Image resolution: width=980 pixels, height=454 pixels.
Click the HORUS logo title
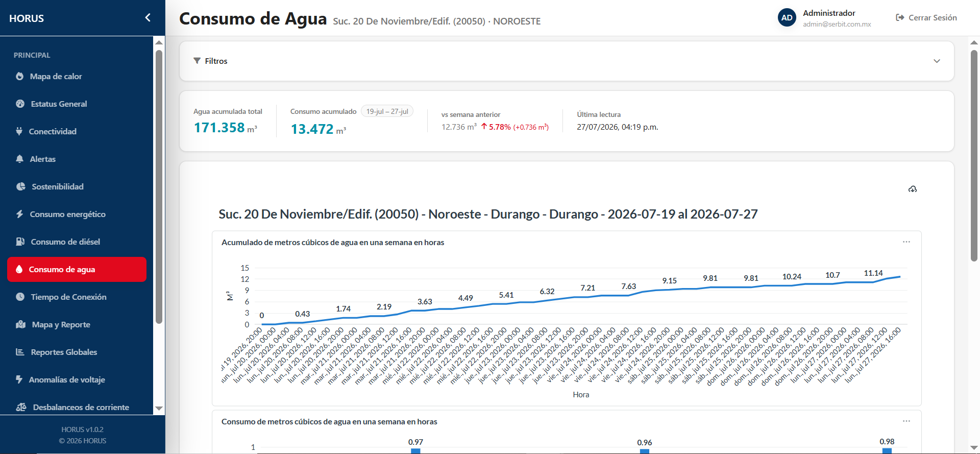pyautogui.click(x=27, y=18)
